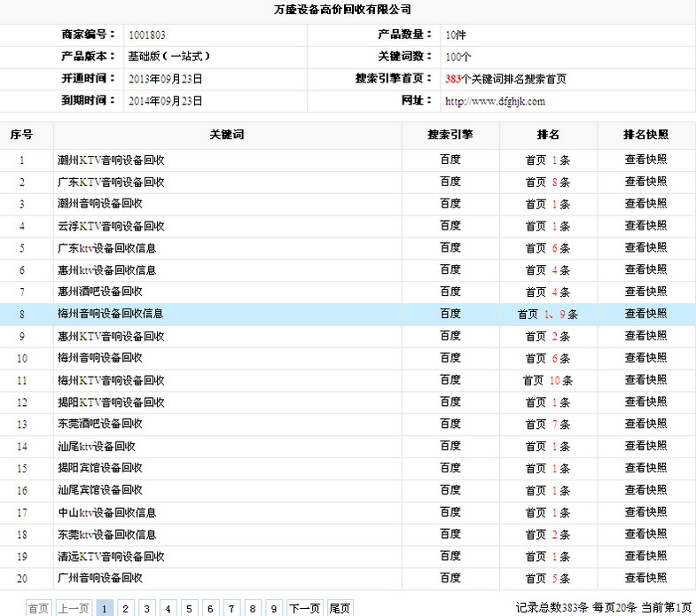Screen dimensions: 696x616
Task: Open page 6 of results
Action: [x=210, y=608]
